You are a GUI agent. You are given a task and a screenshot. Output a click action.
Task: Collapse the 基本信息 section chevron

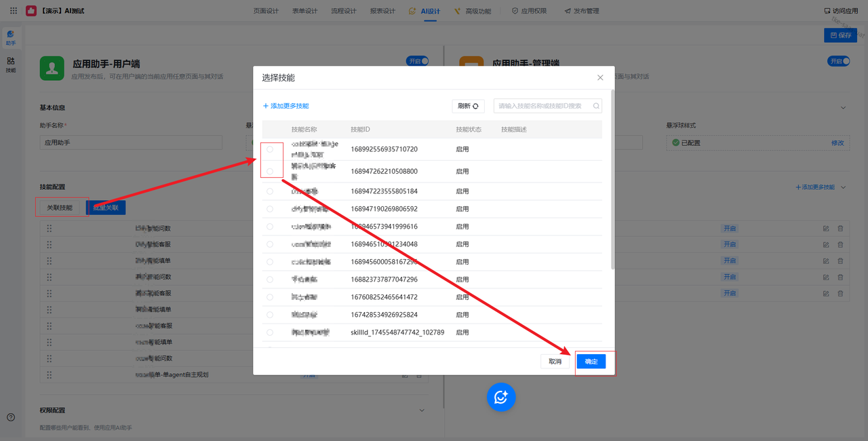[844, 108]
